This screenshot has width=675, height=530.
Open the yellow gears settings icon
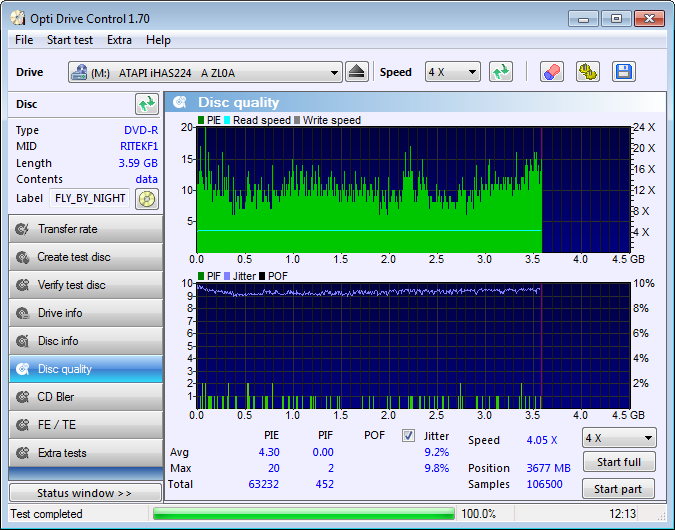coord(588,72)
